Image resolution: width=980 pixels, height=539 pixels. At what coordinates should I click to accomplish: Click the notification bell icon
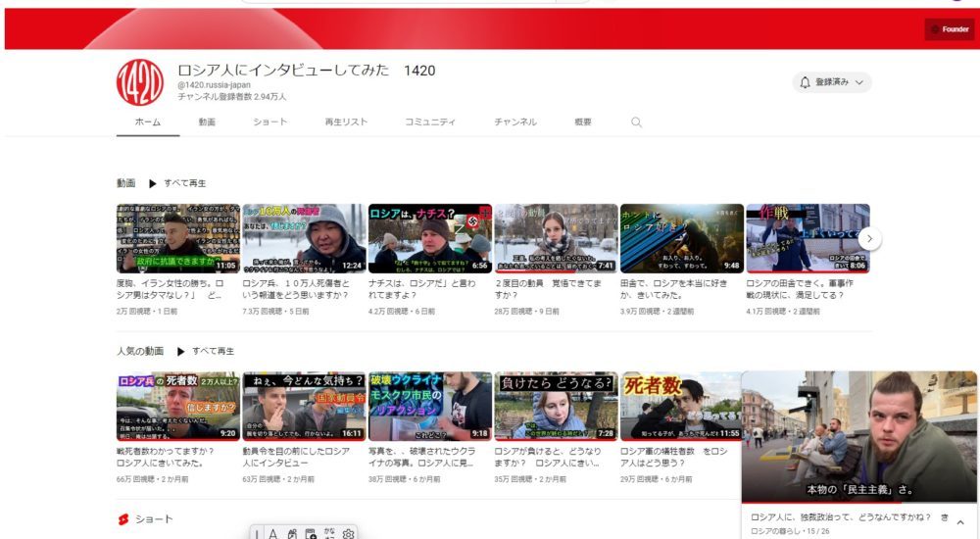point(805,82)
